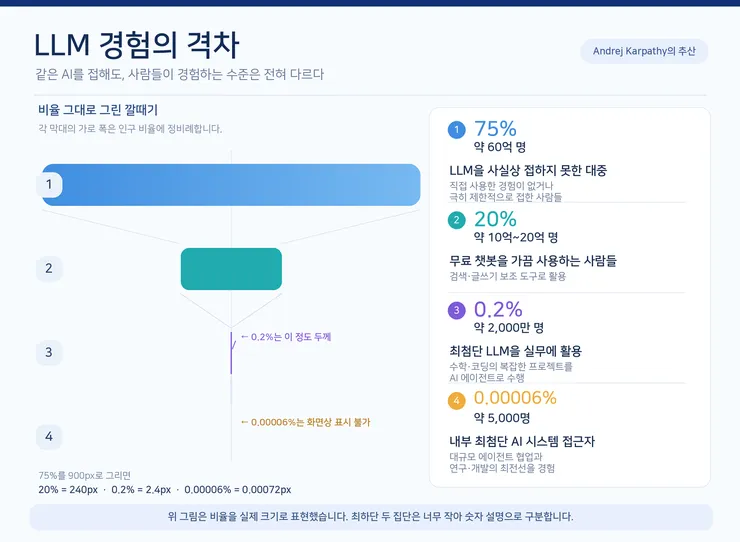Click the blue circle 1 icon beside 75%

[x=456, y=130]
